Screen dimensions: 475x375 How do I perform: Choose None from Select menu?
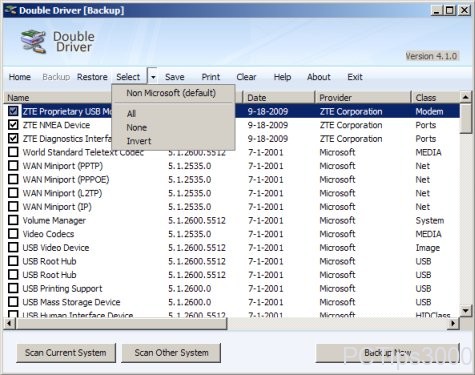click(x=137, y=127)
